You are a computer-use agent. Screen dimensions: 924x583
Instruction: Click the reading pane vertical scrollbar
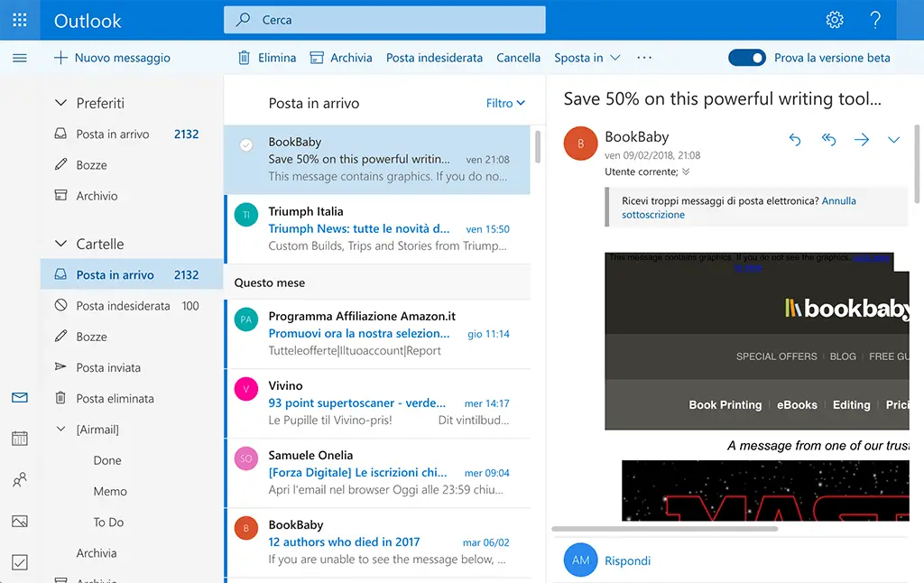click(x=917, y=164)
